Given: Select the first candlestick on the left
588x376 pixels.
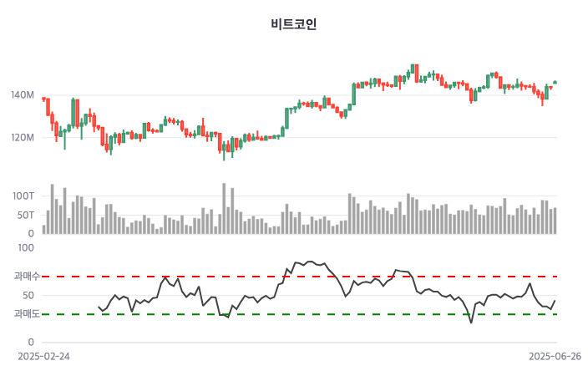Looking at the screenshot, I should click(x=43, y=99).
